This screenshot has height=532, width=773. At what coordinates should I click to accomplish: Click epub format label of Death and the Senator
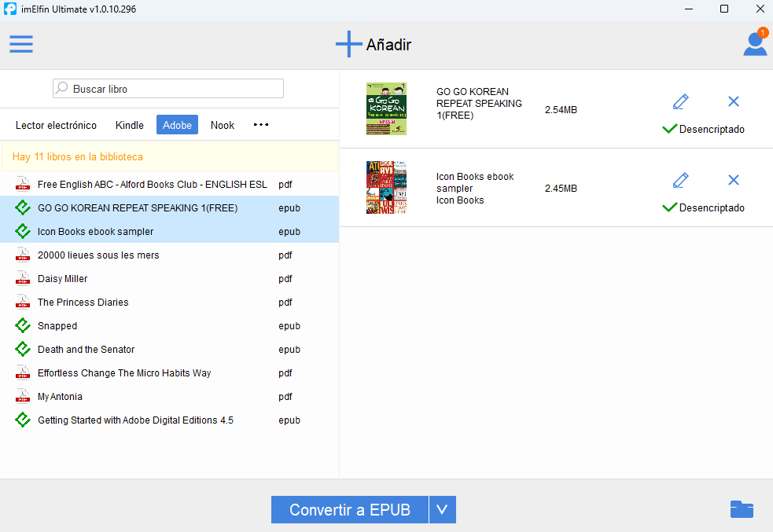(289, 350)
